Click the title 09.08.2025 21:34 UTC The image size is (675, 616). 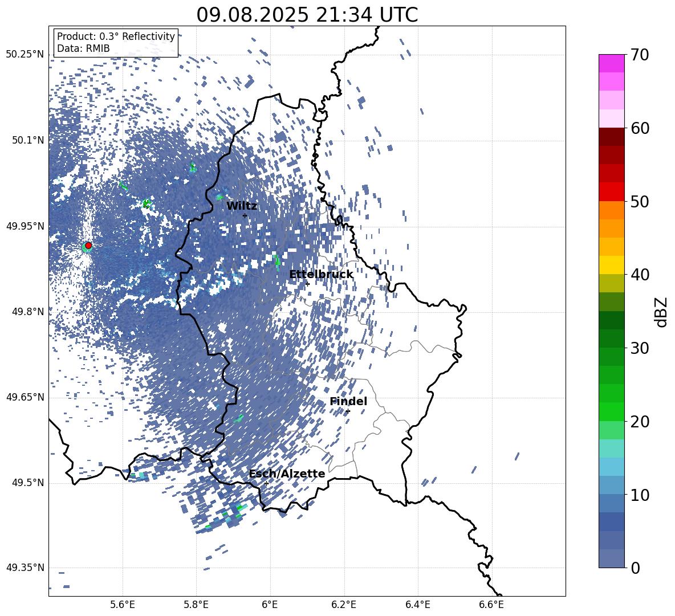click(307, 15)
